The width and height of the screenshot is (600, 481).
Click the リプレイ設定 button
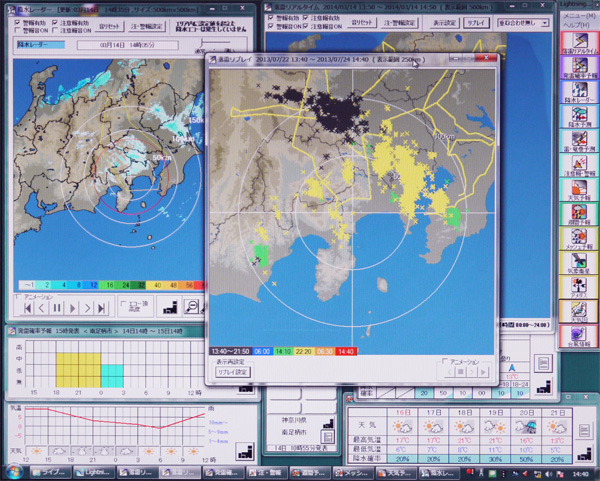(x=233, y=372)
